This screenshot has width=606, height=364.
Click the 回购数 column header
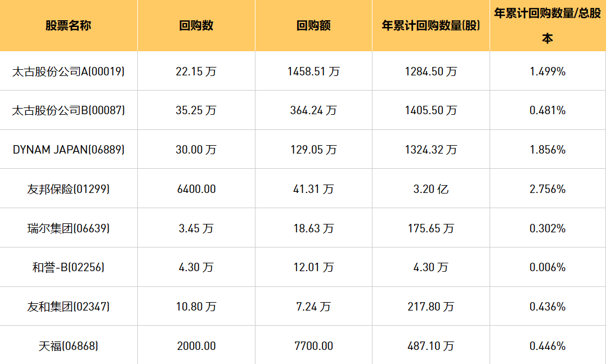tap(196, 26)
